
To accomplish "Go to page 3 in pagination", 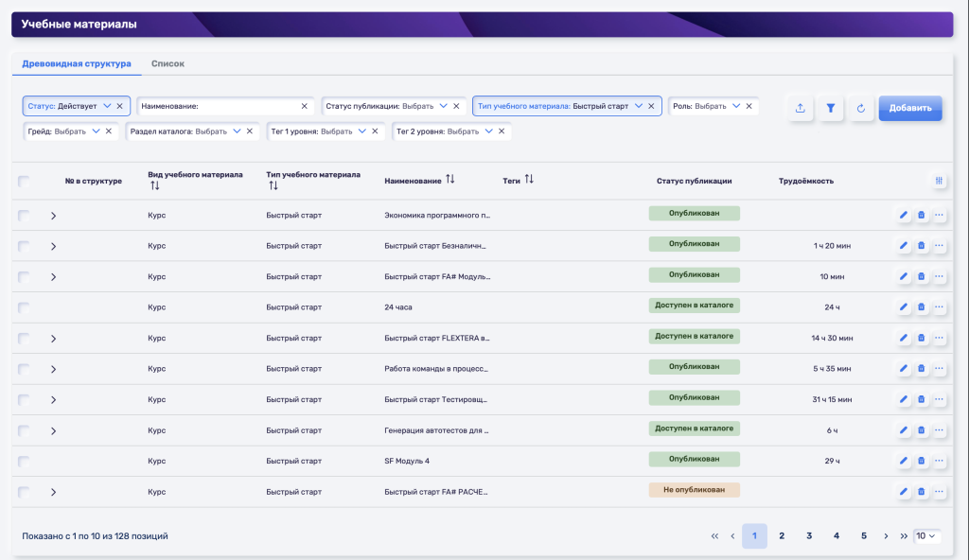I will click(x=809, y=536).
